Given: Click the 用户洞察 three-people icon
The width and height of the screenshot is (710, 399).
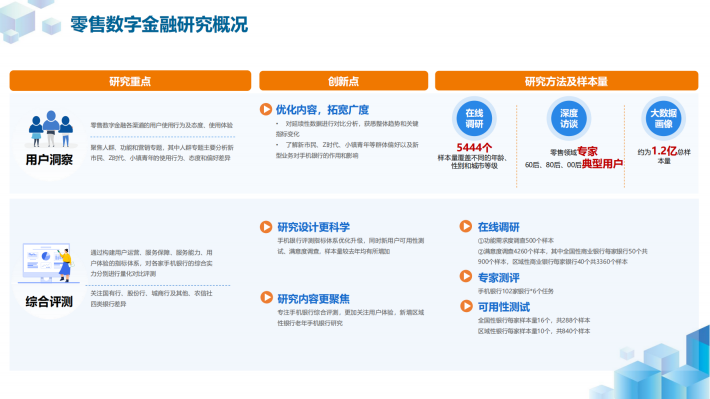Looking at the screenshot, I should click(x=51, y=129).
